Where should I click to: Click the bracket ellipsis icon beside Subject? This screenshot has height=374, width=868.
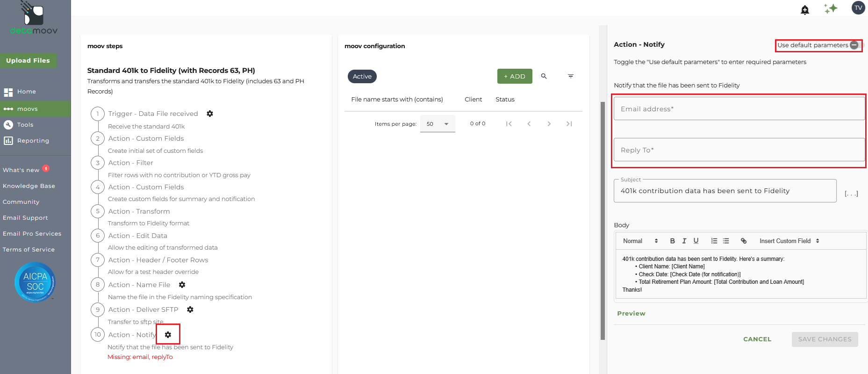[851, 194]
